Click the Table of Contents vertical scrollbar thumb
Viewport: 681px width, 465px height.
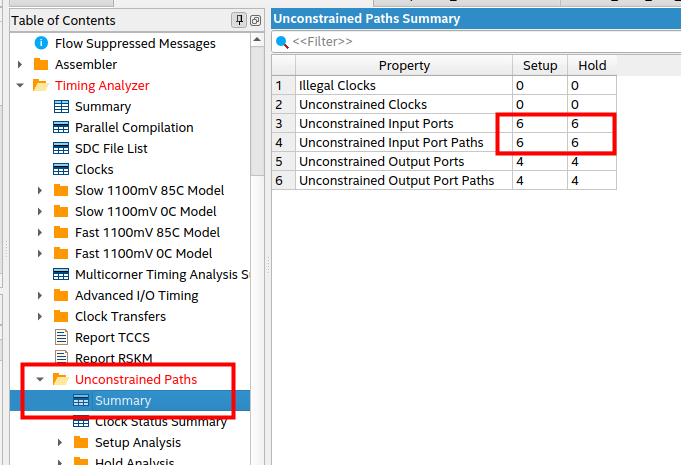pos(257,111)
